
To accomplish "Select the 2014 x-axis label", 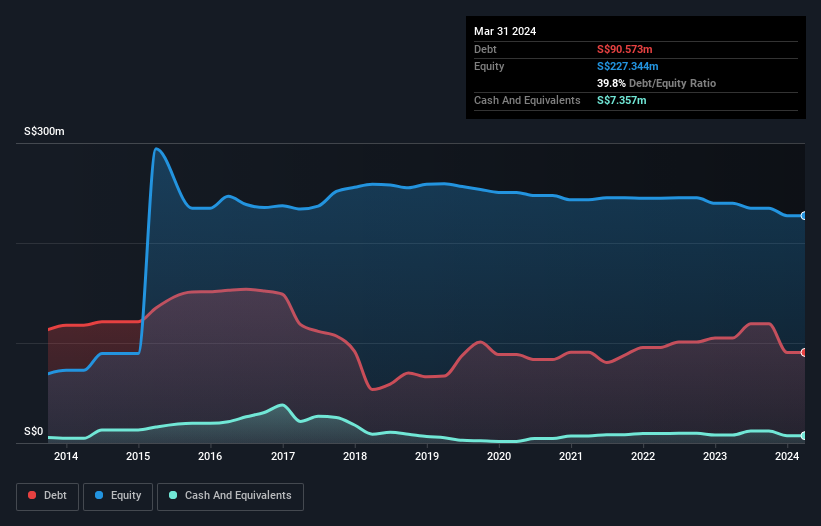I will coord(66,456).
